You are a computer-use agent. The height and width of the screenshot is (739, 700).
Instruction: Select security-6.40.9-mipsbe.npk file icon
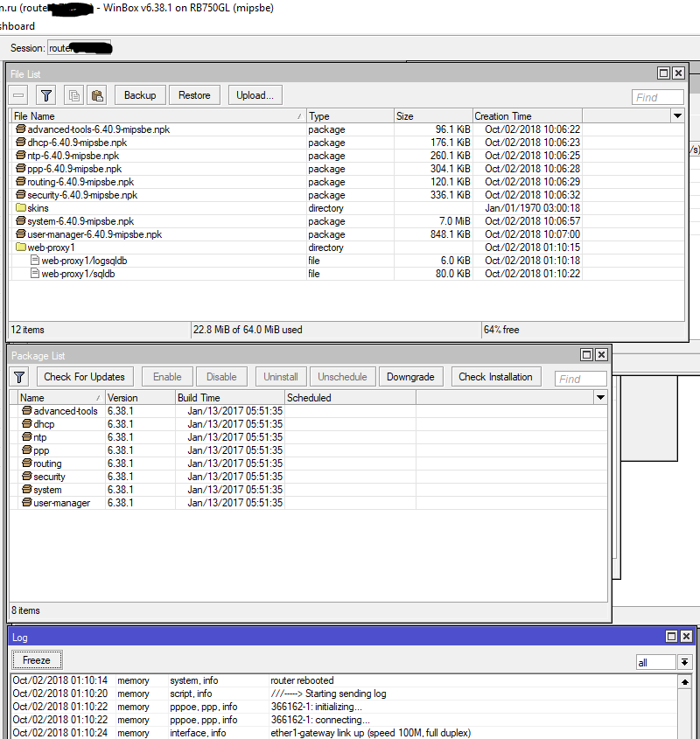21,195
